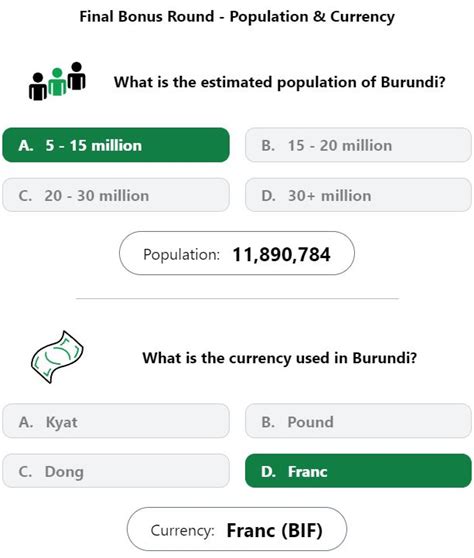Click the rightmost black person figure
The image size is (474, 558).
[77, 76]
